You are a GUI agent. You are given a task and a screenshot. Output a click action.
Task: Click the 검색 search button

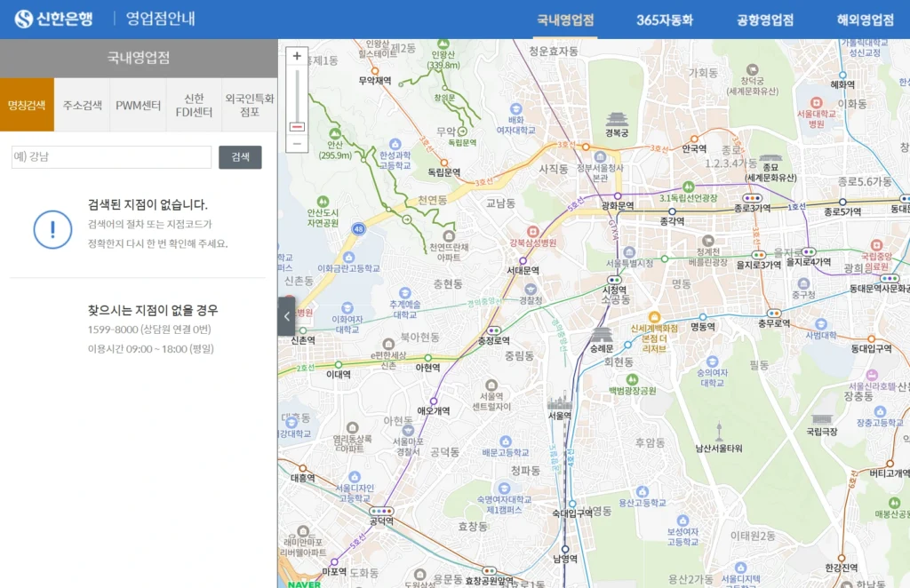click(240, 156)
